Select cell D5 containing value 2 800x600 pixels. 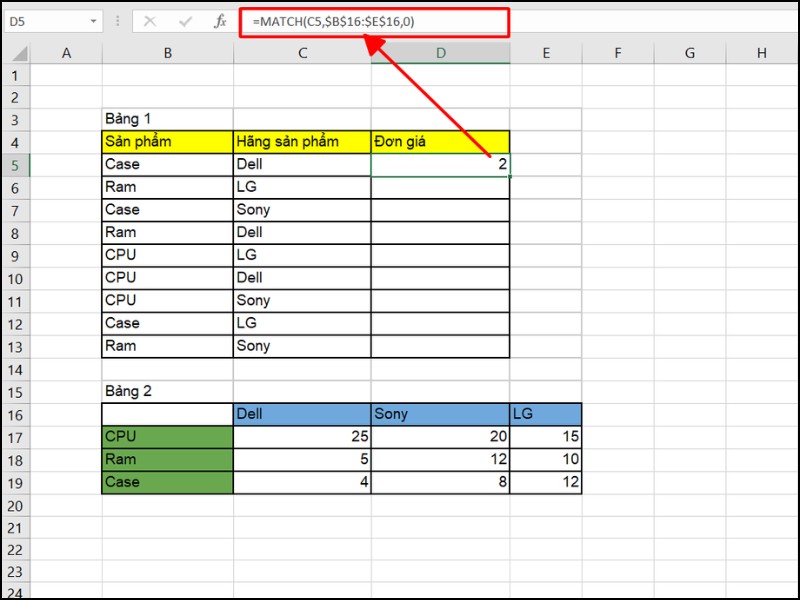tap(440, 165)
